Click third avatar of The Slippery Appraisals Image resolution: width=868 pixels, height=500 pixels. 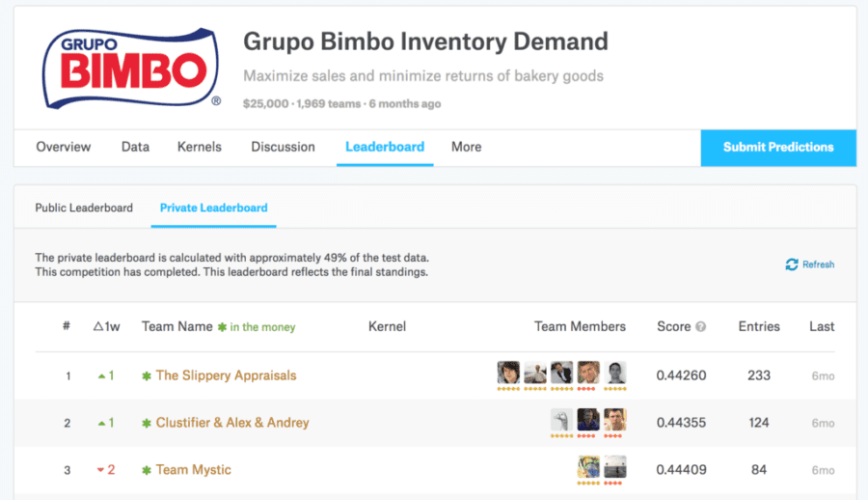click(x=561, y=373)
